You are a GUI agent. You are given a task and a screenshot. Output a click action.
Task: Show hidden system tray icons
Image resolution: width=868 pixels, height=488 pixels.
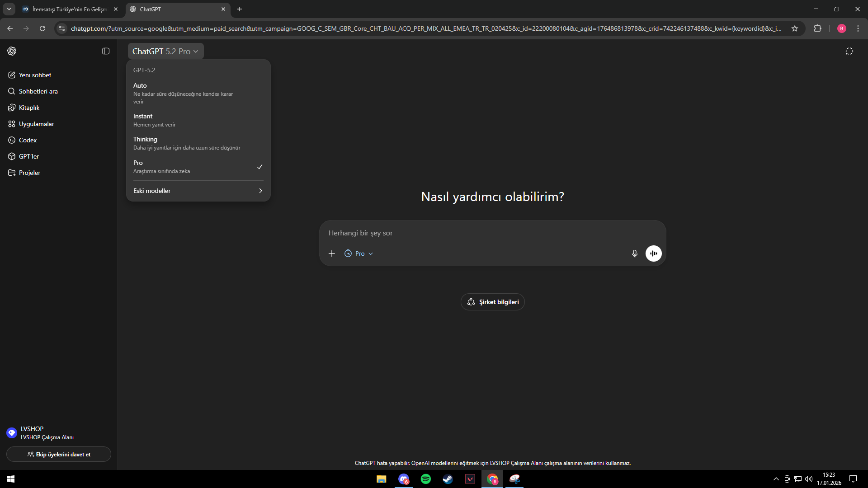(776, 479)
